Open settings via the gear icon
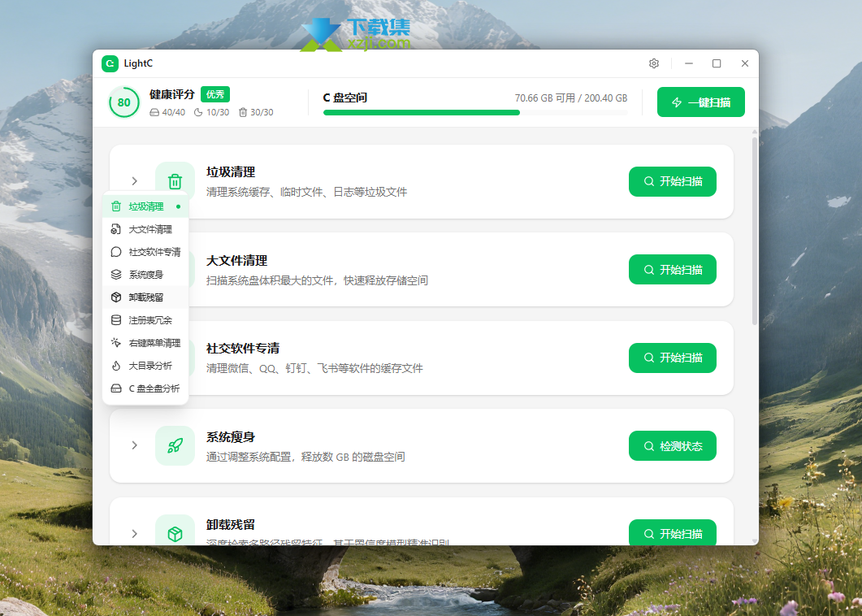 click(654, 63)
